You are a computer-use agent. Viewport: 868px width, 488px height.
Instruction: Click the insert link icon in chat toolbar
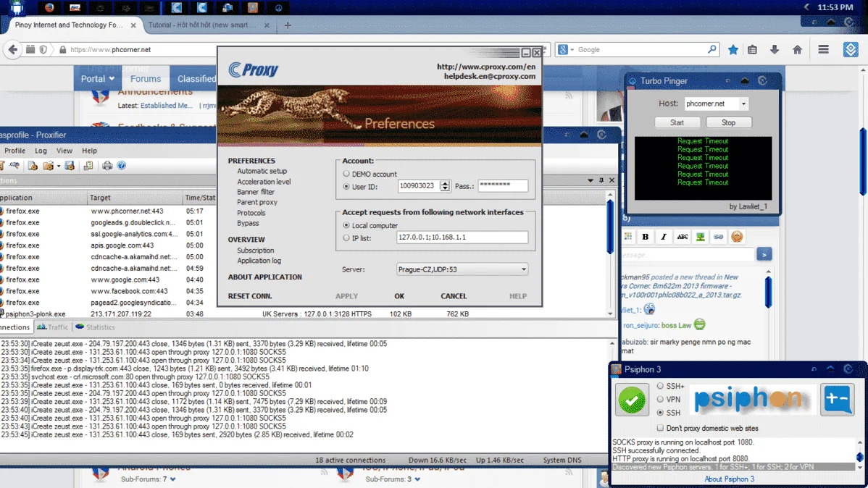[x=719, y=237]
